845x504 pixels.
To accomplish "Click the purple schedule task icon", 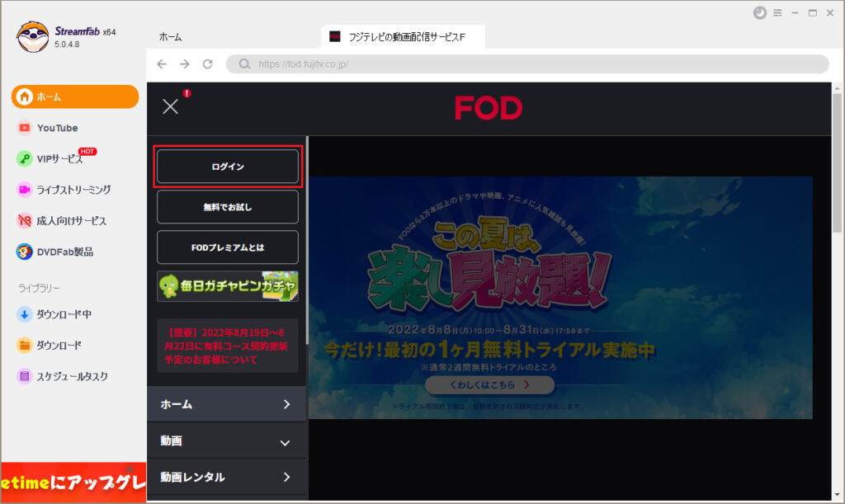I will tap(24, 376).
